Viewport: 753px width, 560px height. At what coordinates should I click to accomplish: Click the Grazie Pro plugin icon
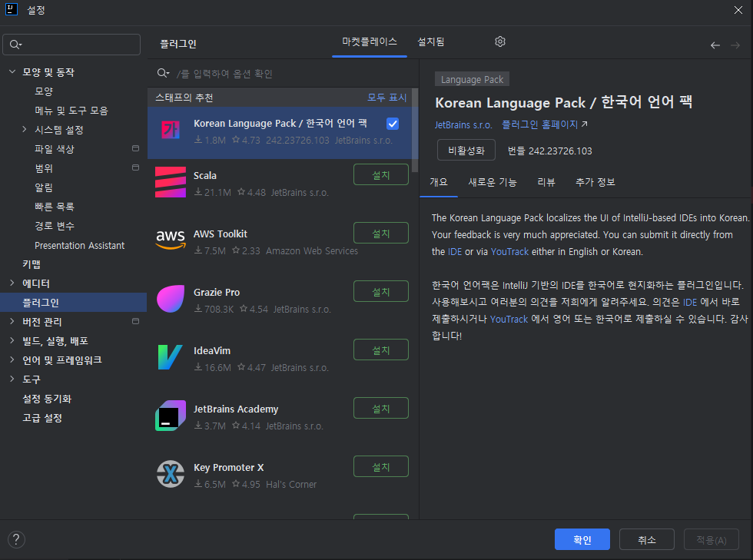pyautogui.click(x=171, y=299)
